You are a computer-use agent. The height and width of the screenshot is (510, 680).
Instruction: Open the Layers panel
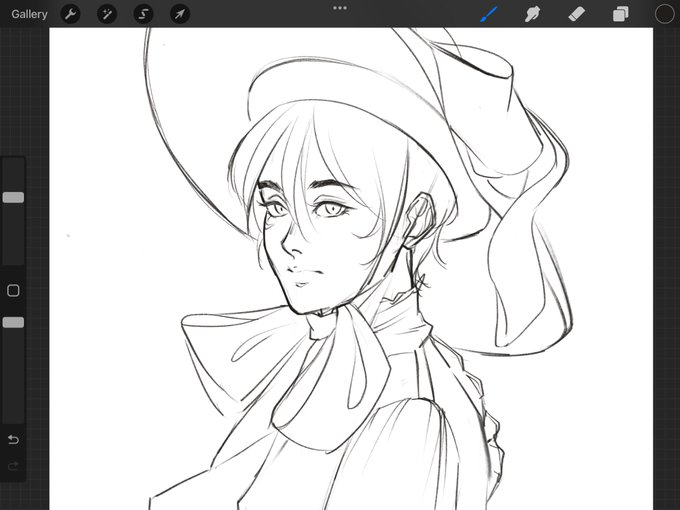621,14
